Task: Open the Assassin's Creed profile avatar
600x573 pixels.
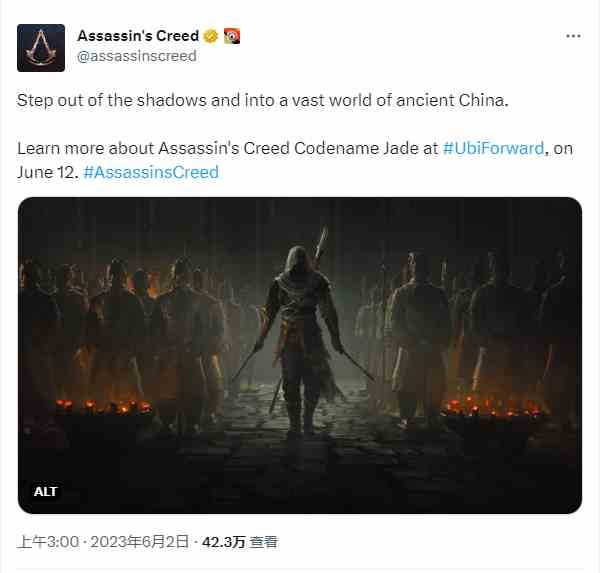Action: 41,48
